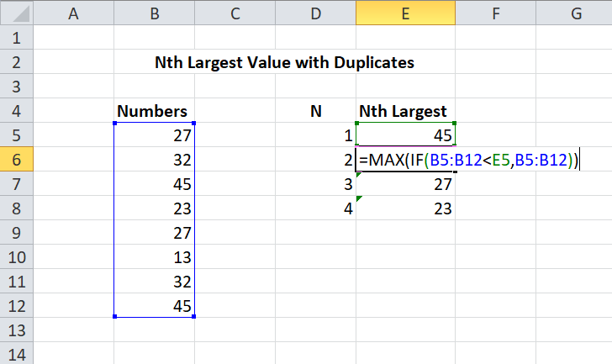Screen dimensions: 612x364
Task: Click the Select All corner triangle
Action: (17, 13)
